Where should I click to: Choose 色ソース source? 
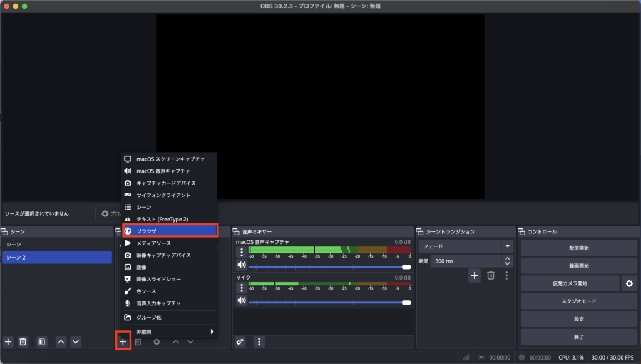pos(169,291)
